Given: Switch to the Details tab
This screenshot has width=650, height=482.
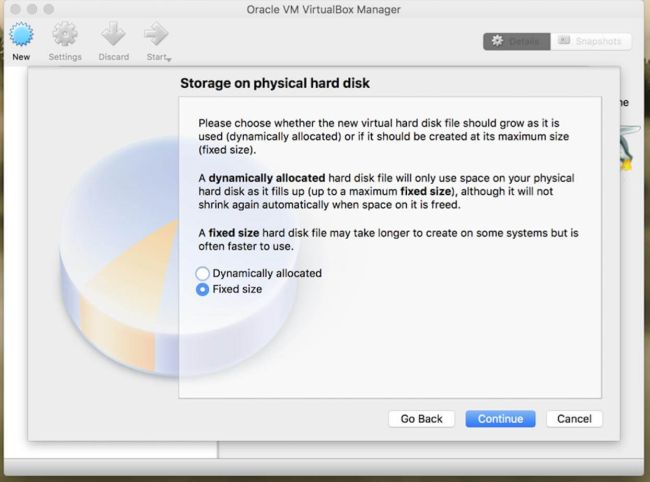Looking at the screenshot, I should (x=516, y=41).
